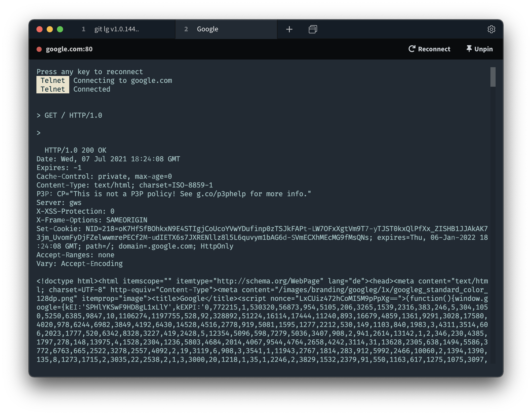Click the '<!doctype html>' line
This screenshot has width=532, height=415.
coord(262,281)
